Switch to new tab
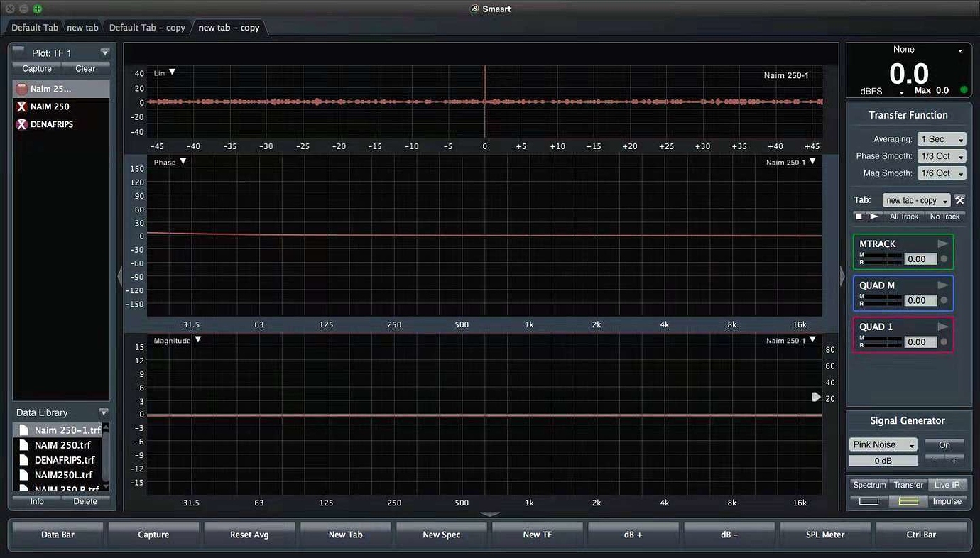The width and height of the screenshot is (980, 558). [82, 28]
